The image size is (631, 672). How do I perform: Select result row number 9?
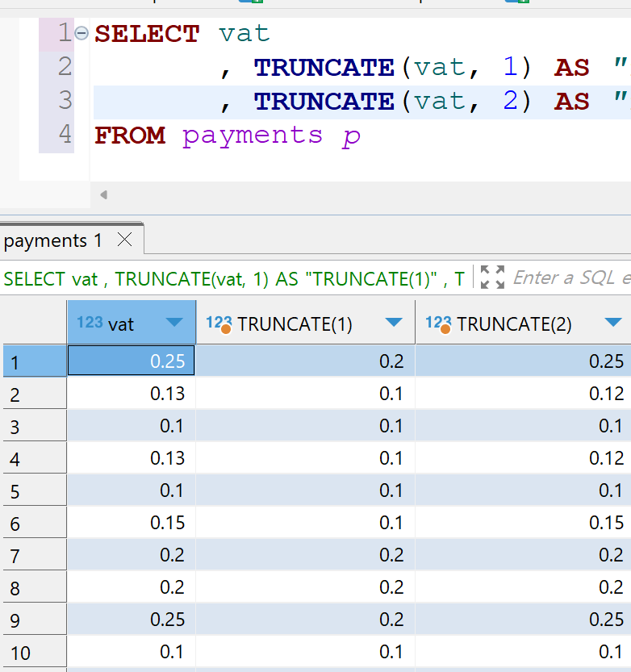(35, 620)
